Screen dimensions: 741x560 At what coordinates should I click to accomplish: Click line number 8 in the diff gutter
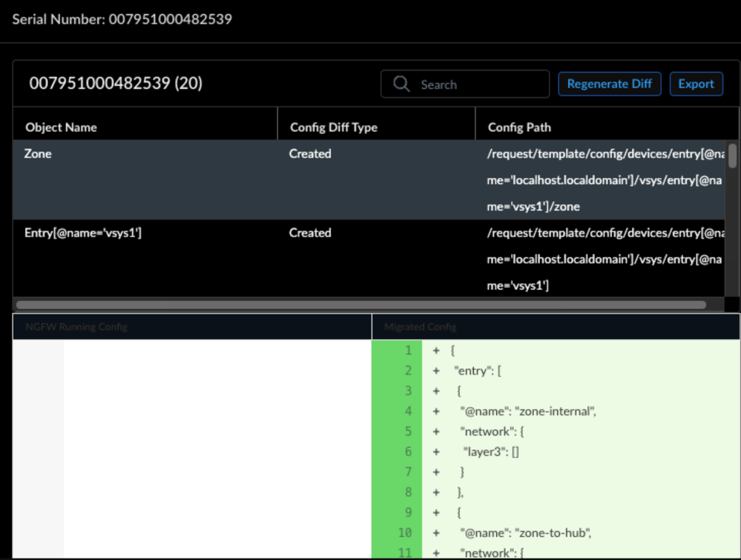[408, 492]
